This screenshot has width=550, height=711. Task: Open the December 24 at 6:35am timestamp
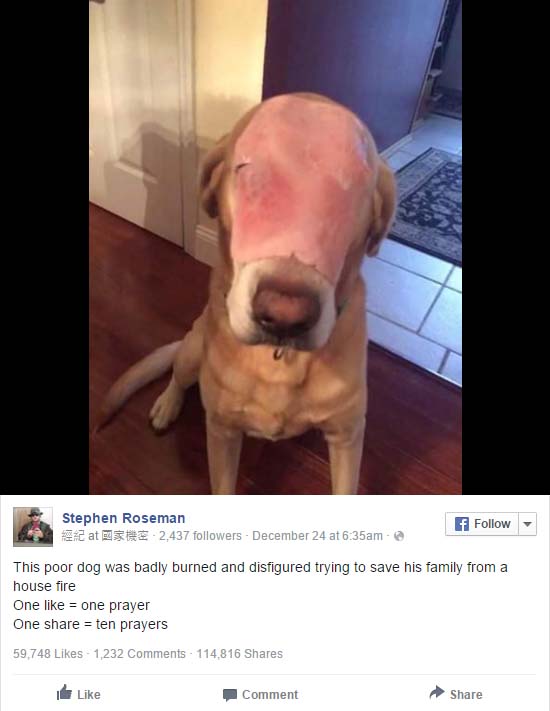(317, 536)
